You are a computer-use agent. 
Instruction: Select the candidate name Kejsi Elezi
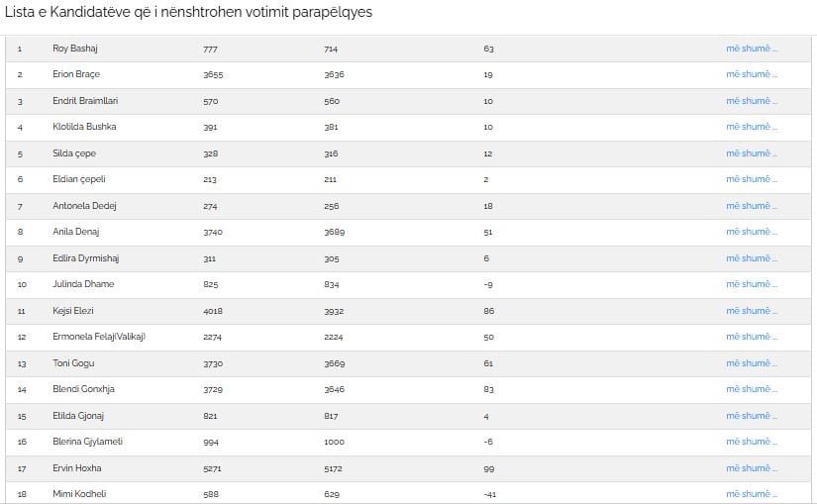[x=73, y=311]
